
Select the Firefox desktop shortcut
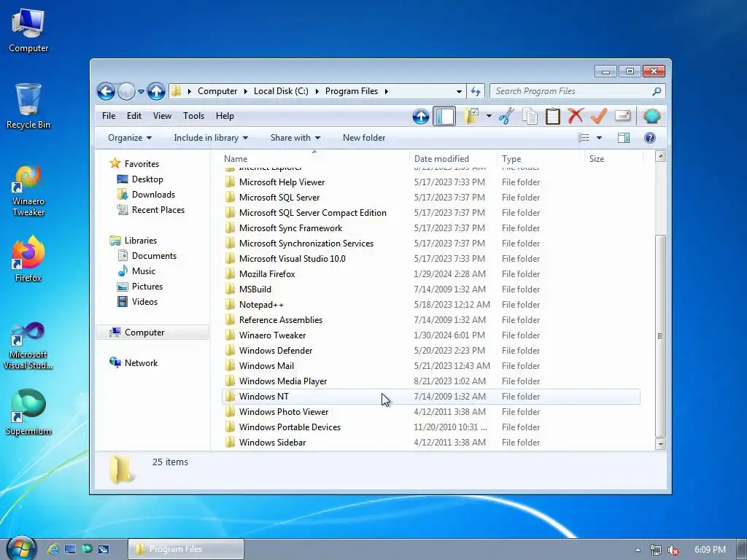pos(28,259)
